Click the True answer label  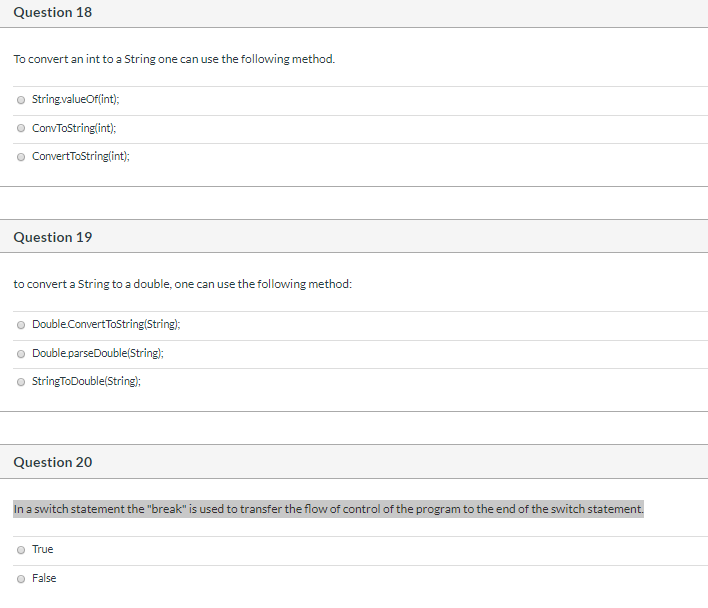coord(42,549)
